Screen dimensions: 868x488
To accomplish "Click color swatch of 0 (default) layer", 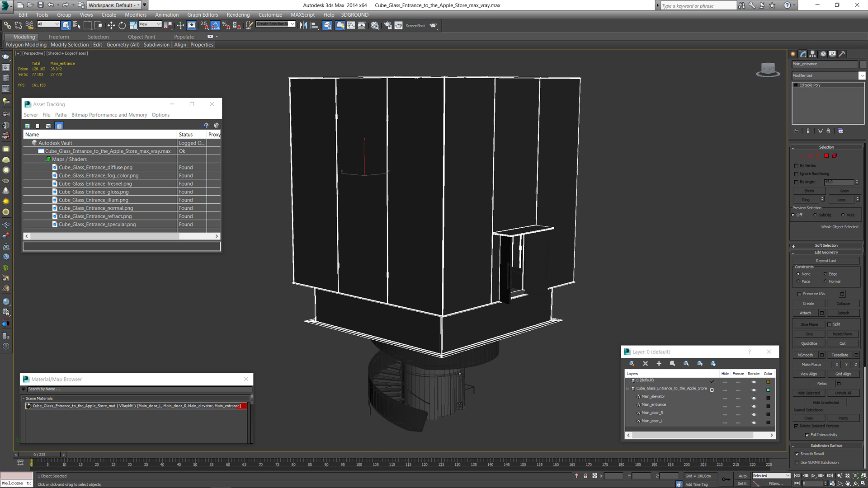I will (x=768, y=382).
